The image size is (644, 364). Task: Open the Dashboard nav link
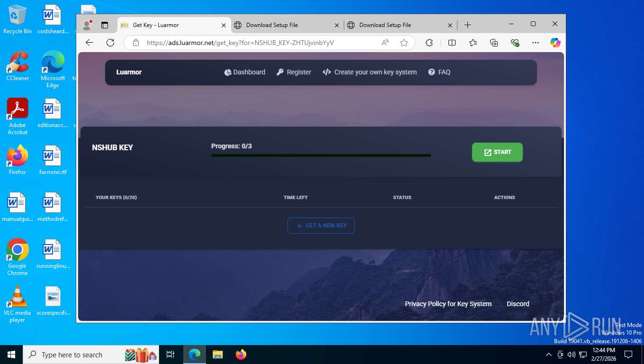[245, 72]
